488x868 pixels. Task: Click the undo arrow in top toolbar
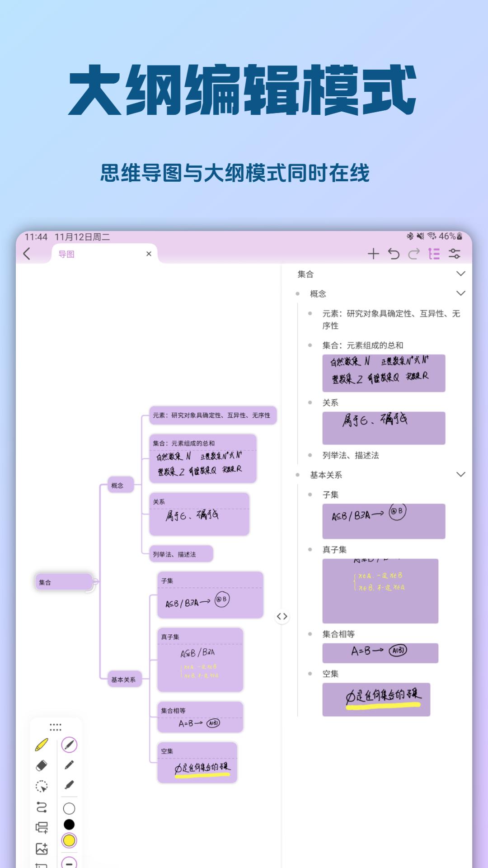point(394,254)
